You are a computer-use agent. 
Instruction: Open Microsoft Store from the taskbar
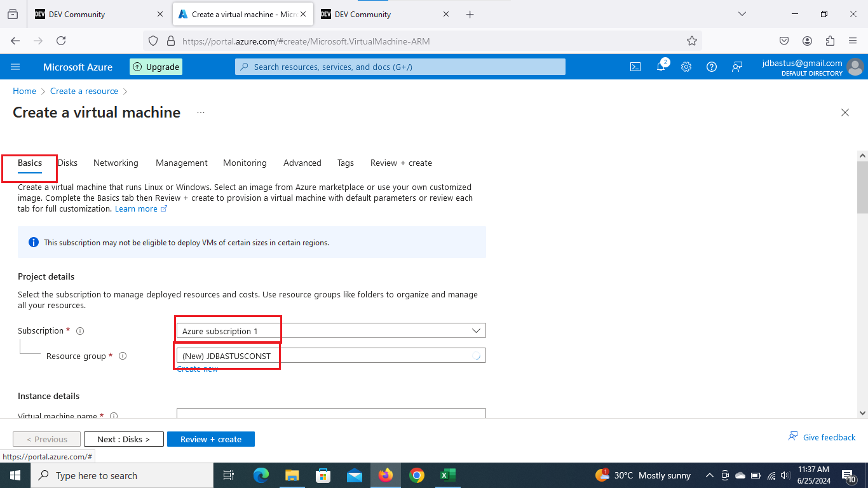323,475
